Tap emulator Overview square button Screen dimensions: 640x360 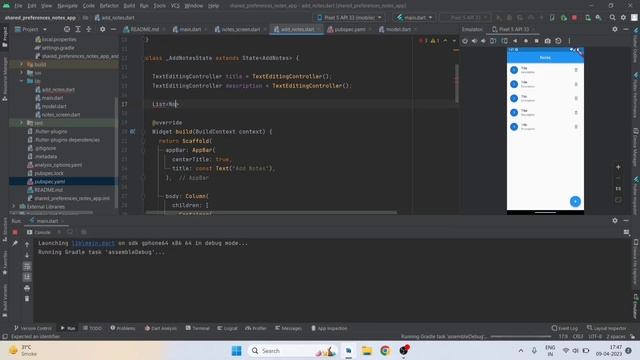(x=536, y=41)
